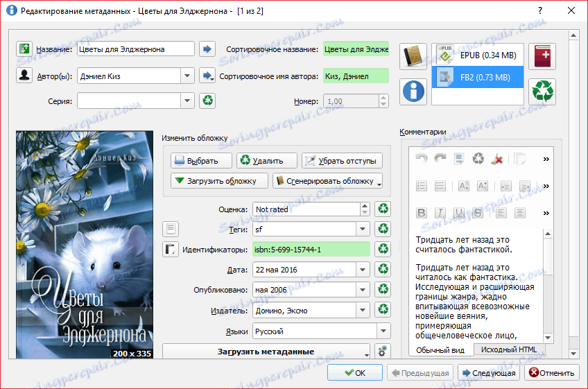Toggle strikethrough formatting in comments
Screen dimensions: 588x389
tap(478, 213)
